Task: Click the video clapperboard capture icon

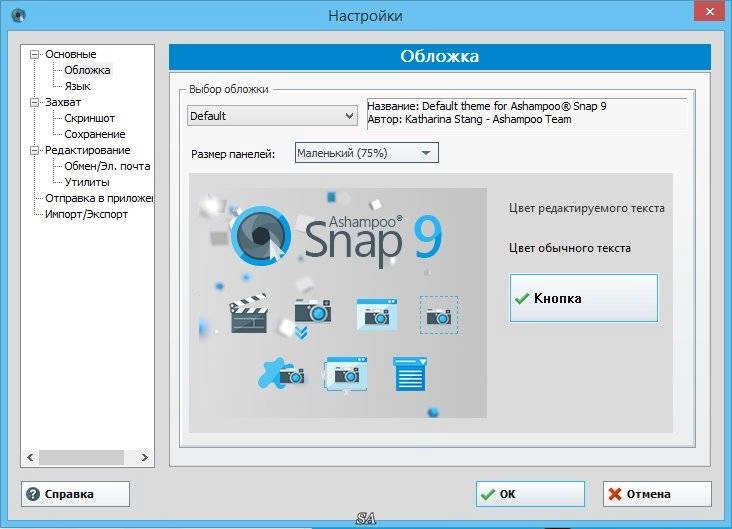Action: [x=249, y=313]
